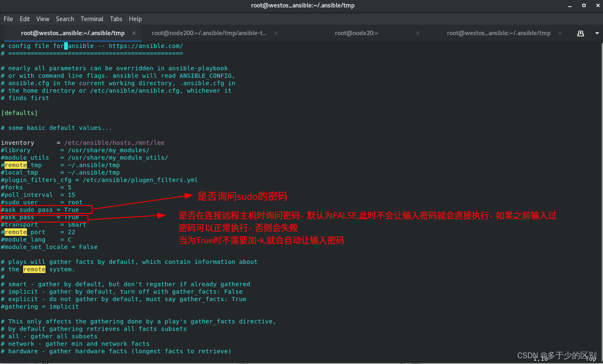Click the #module_set_locale = False line
Viewport: 603px width, 364px height.
49,247
